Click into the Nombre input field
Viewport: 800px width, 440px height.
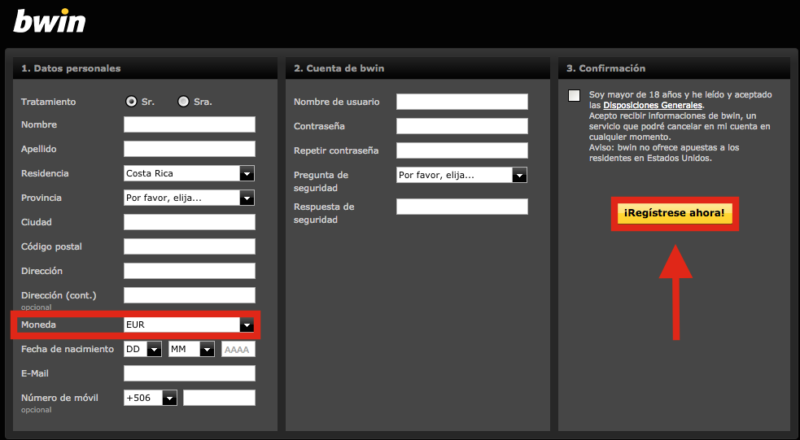189,125
